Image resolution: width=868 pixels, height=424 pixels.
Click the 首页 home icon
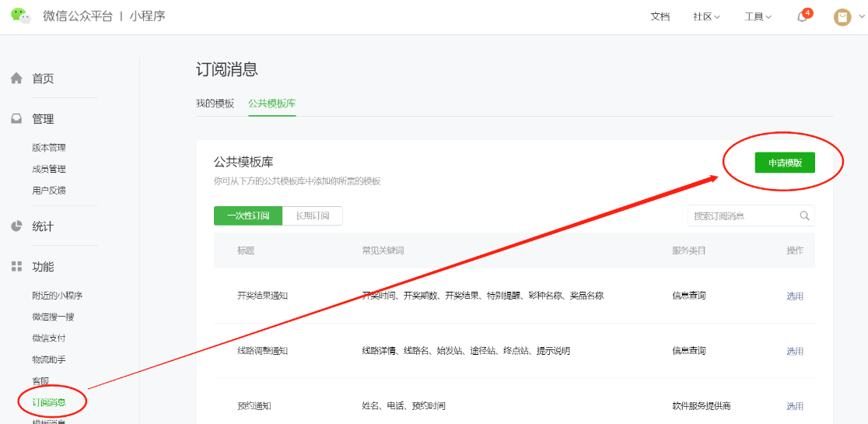(16, 79)
